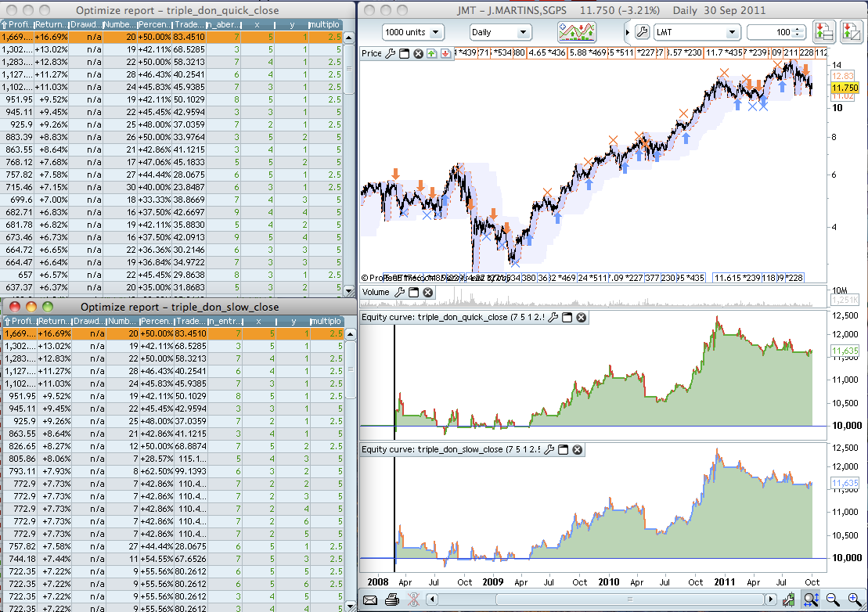The image size is (868, 612).
Task: Select +8.27% row in slow_close report
Action: [173, 446]
